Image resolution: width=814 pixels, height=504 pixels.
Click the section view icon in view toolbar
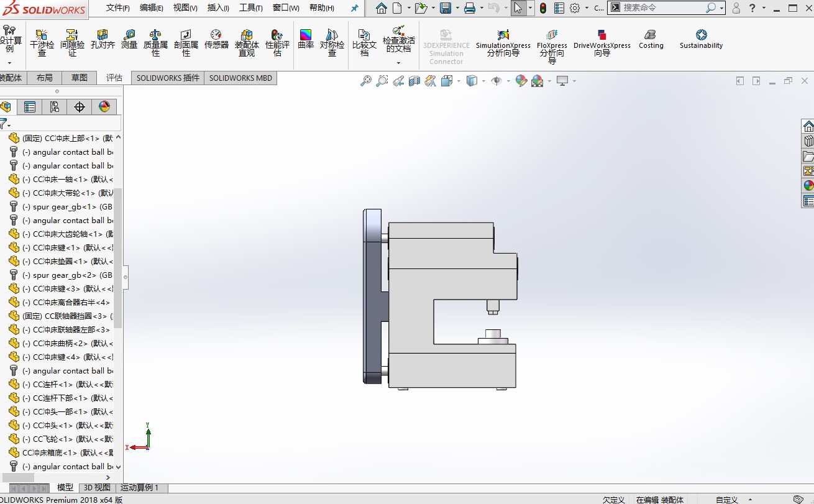pos(414,81)
